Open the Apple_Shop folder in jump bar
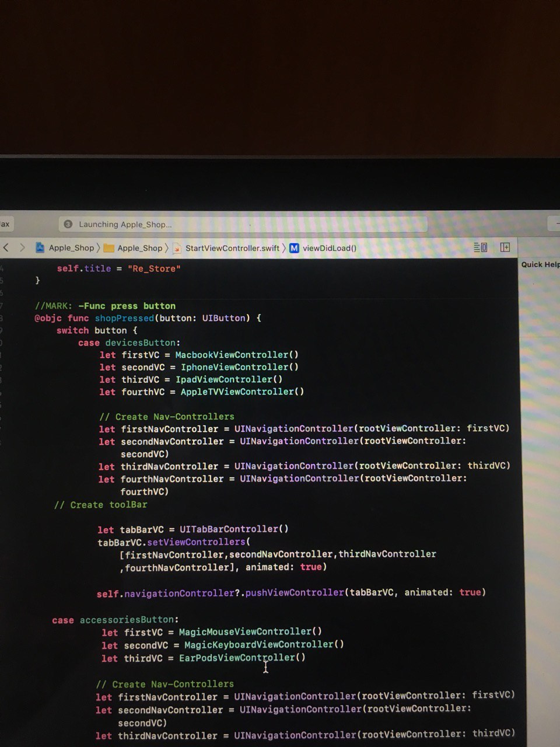 [x=134, y=248]
